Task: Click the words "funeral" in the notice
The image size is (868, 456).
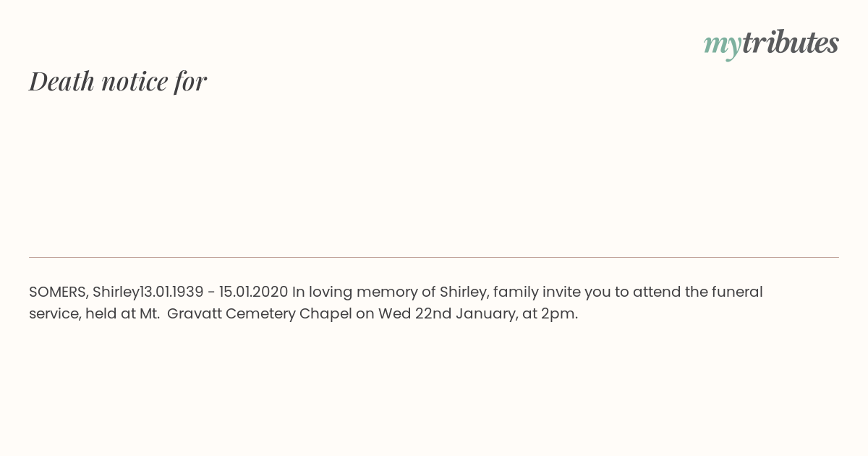Action: [x=735, y=292]
